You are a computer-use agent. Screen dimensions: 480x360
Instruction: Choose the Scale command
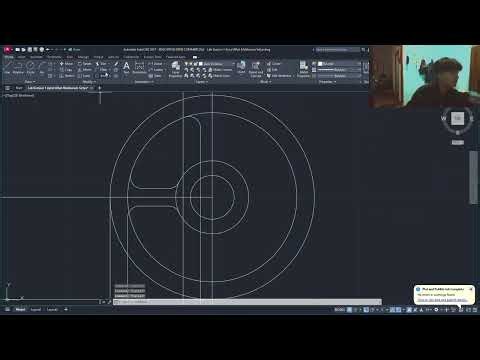click(x=85, y=76)
